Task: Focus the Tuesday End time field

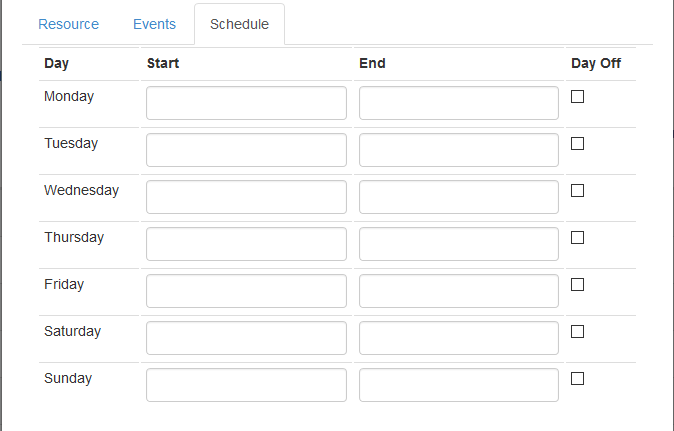Action: coord(458,150)
